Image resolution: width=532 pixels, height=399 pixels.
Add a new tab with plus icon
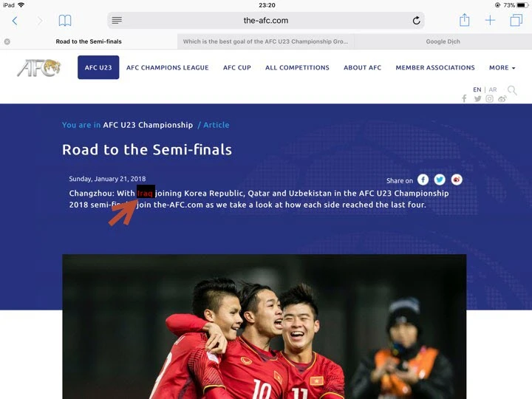click(490, 21)
